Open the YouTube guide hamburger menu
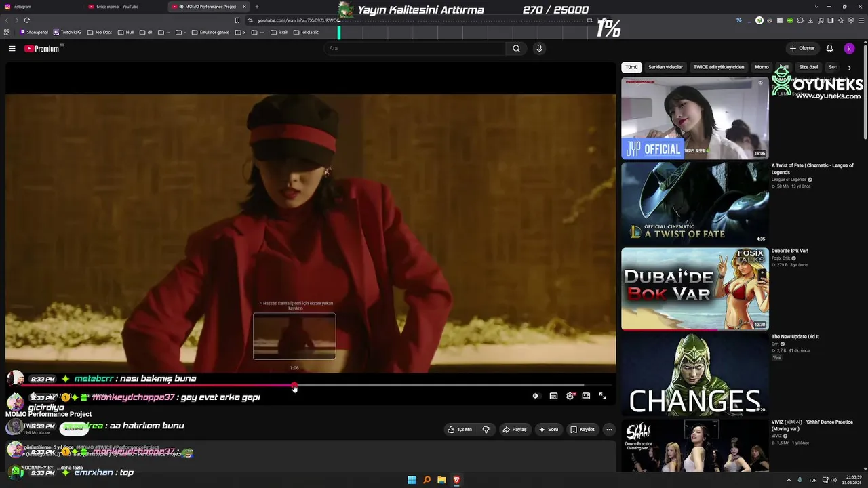 coord(12,48)
